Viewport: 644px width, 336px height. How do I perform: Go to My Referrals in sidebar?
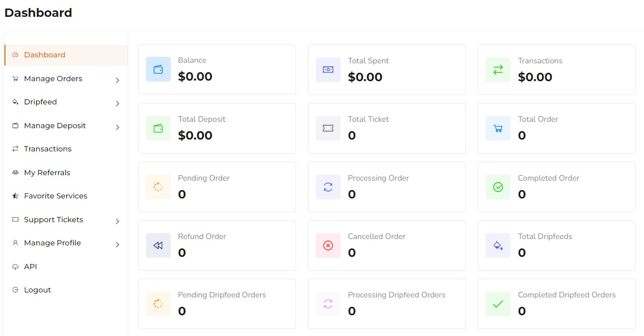pyautogui.click(x=47, y=173)
